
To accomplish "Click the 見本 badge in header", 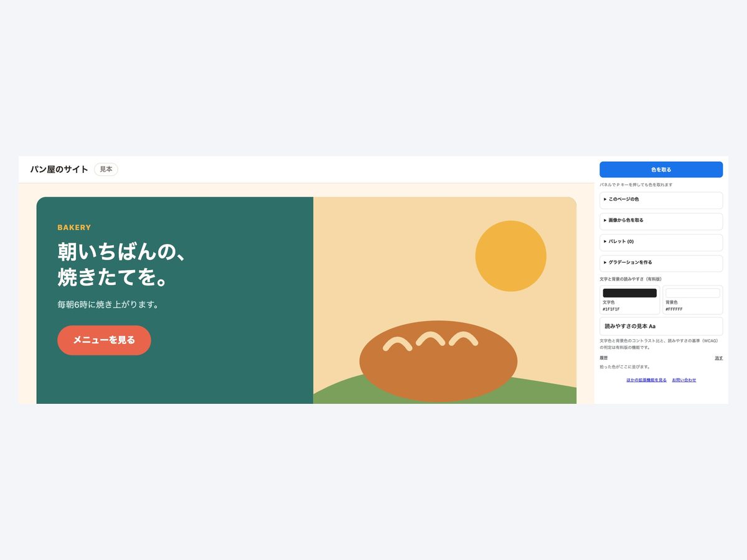I will tap(106, 169).
